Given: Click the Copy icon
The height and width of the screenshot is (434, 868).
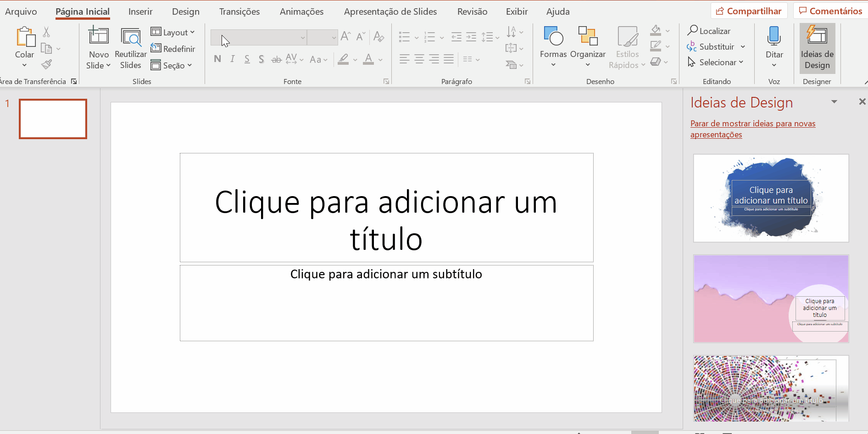Looking at the screenshot, I should [46, 48].
